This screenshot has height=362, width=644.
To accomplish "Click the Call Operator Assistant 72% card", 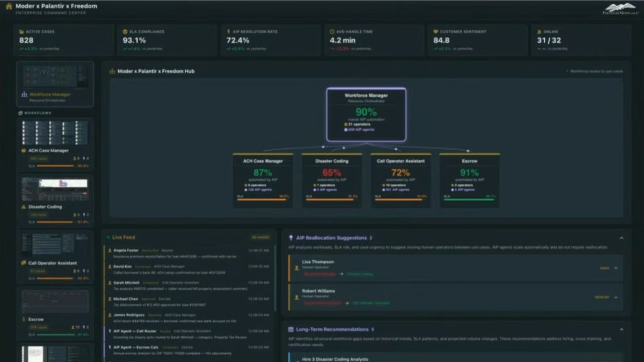I will [400, 179].
